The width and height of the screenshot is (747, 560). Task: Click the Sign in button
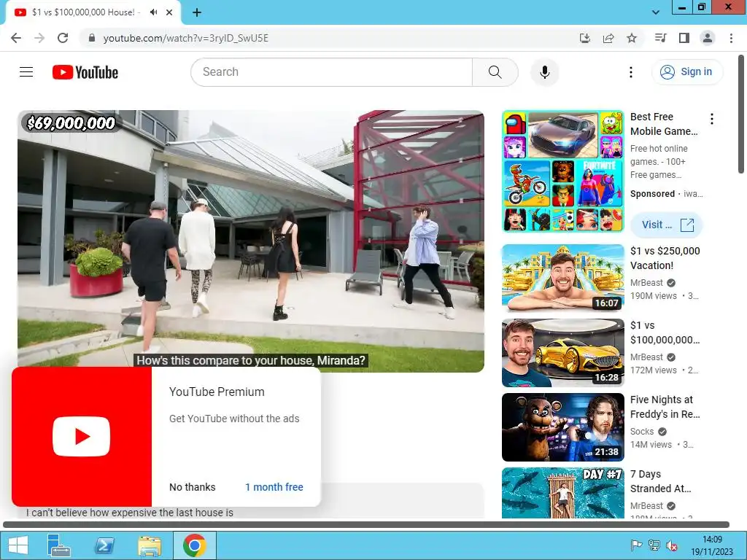tap(687, 72)
